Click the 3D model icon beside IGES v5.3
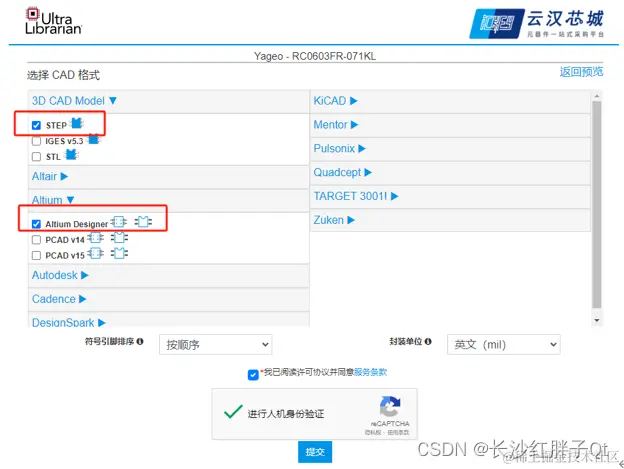 [x=94, y=139]
